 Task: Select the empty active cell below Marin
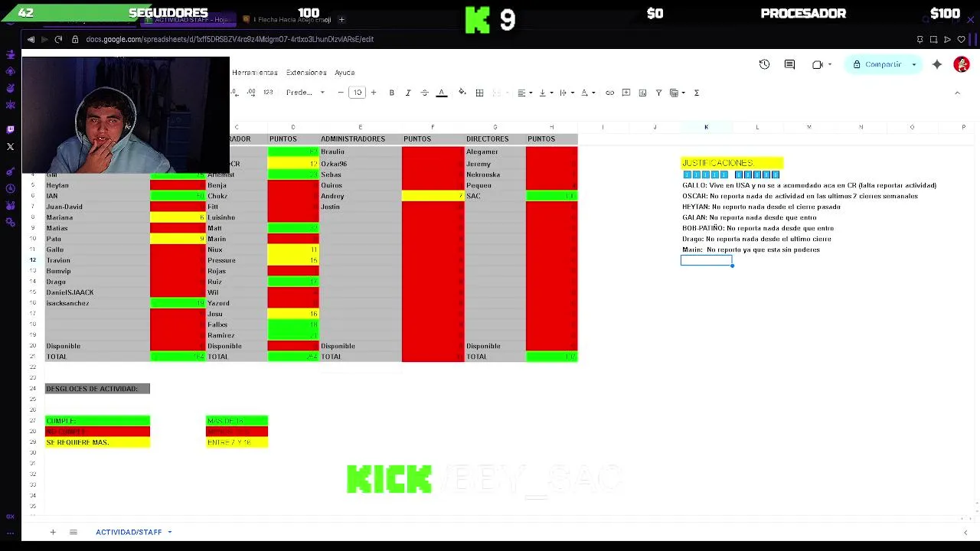[706, 260]
